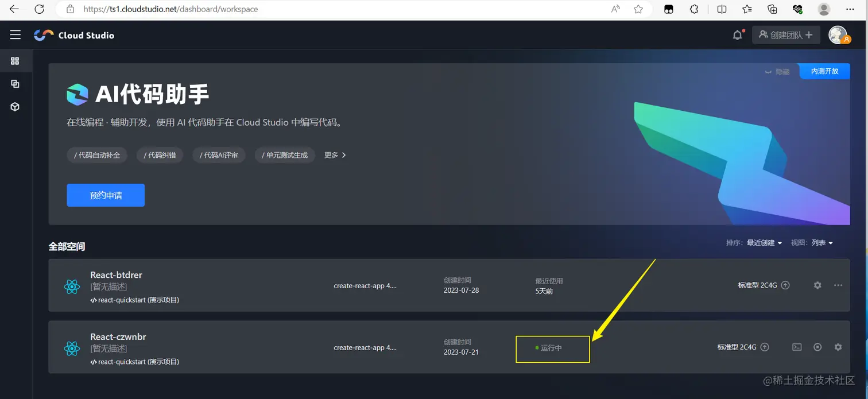Screen dimensions: 868x399
Task: Click the AI代码助手 logo icon
Action: click(x=77, y=95)
